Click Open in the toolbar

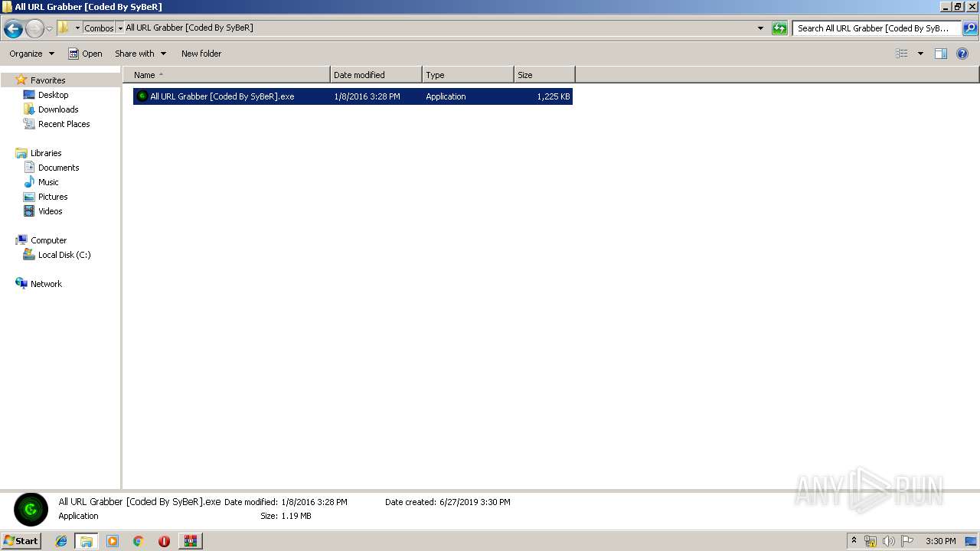coord(85,54)
